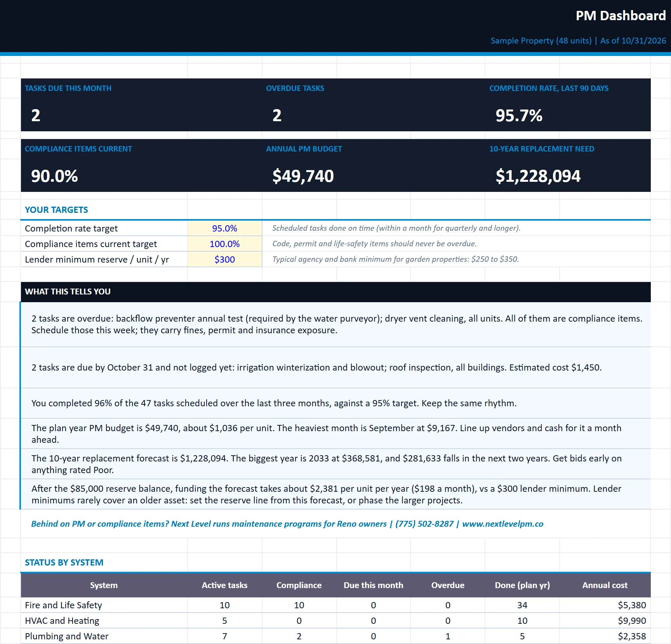Click the 'Active tasks' column header
The image size is (671, 644).
[x=224, y=585]
